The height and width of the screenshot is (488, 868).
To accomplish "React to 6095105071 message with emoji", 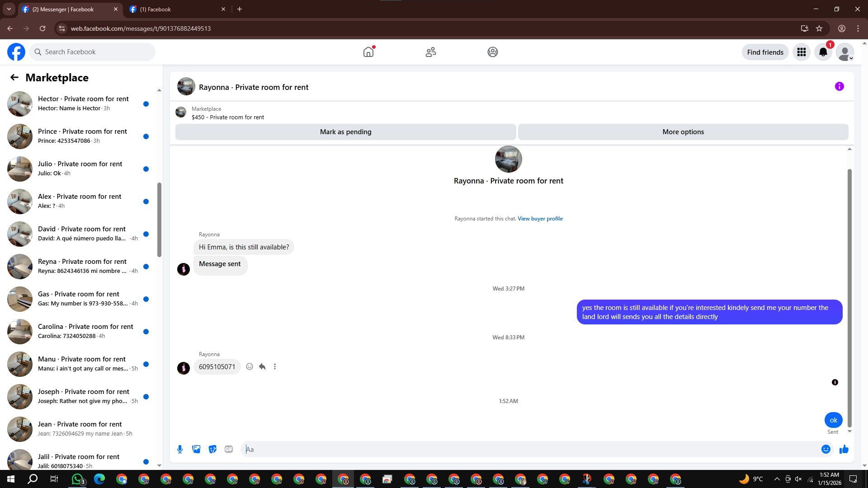I will [x=250, y=366].
